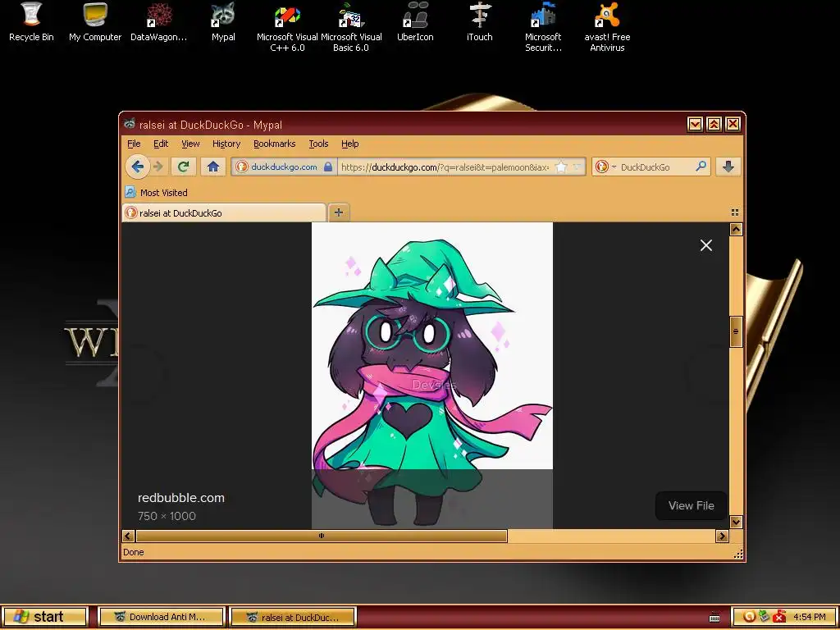Open the Home page button
This screenshot has height=630, width=840.
coord(212,167)
